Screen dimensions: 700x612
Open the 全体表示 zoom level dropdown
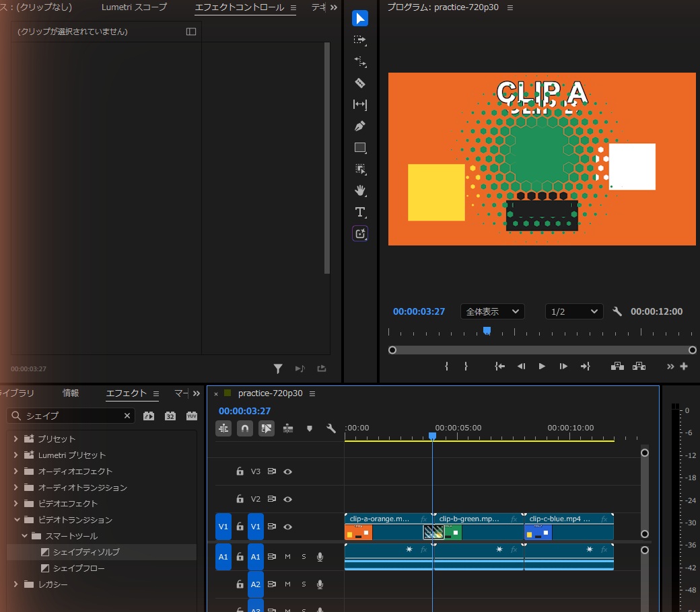point(493,311)
